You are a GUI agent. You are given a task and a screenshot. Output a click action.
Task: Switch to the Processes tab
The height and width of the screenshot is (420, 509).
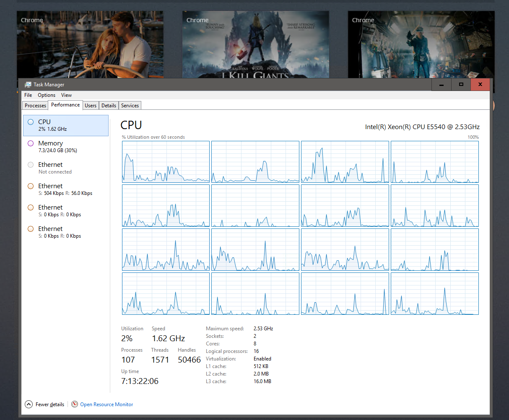35,106
